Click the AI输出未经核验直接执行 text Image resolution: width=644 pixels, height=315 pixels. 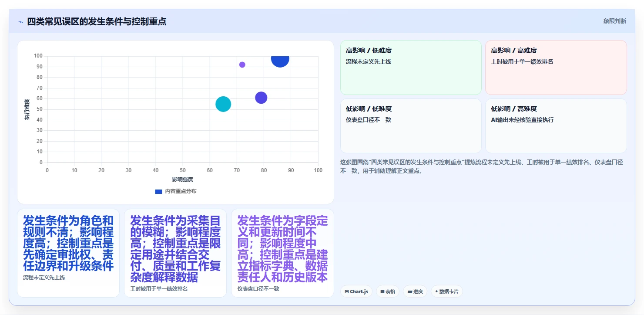tap(522, 120)
